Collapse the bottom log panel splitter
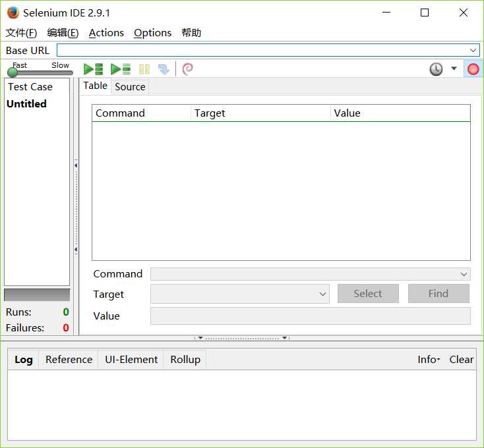 pyautogui.click(x=242, y=338)
